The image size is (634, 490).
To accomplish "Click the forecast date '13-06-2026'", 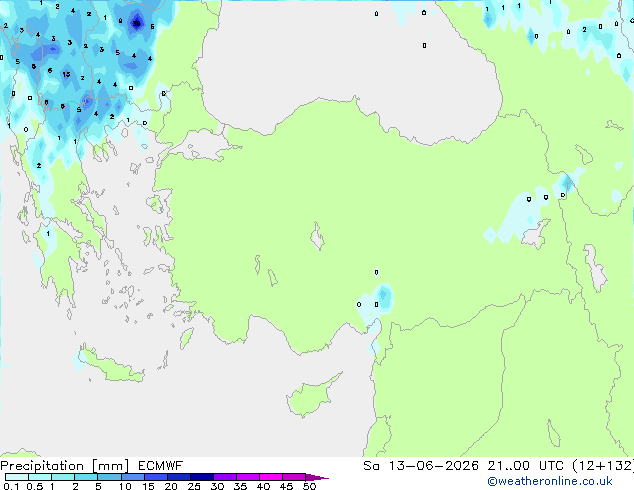I will [x=434, y=466].
